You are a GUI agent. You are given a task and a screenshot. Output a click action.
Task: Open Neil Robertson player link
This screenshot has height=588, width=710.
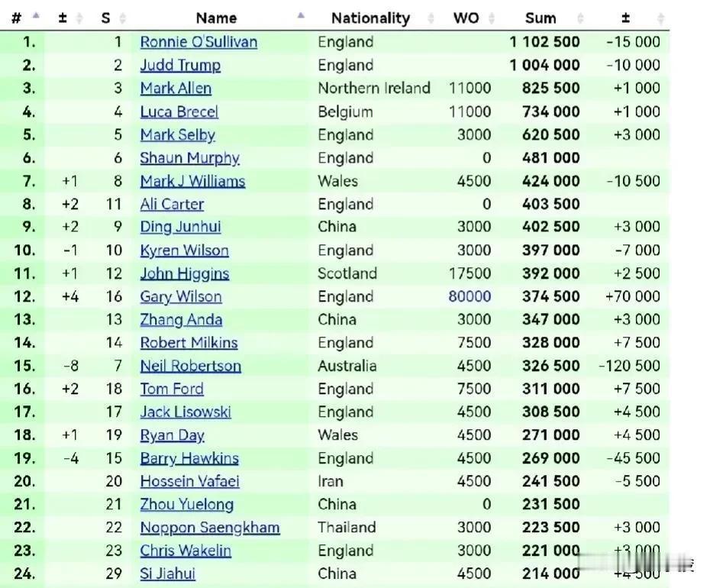[190, 366]
